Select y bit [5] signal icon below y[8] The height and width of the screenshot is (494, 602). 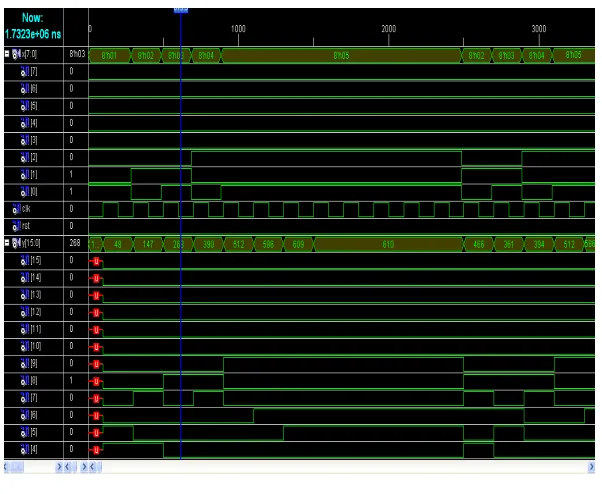click(x=25, y=432)
